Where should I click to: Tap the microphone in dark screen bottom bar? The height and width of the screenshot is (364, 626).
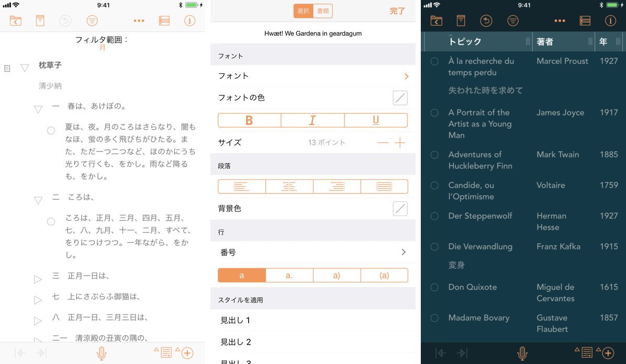point(522,353)
